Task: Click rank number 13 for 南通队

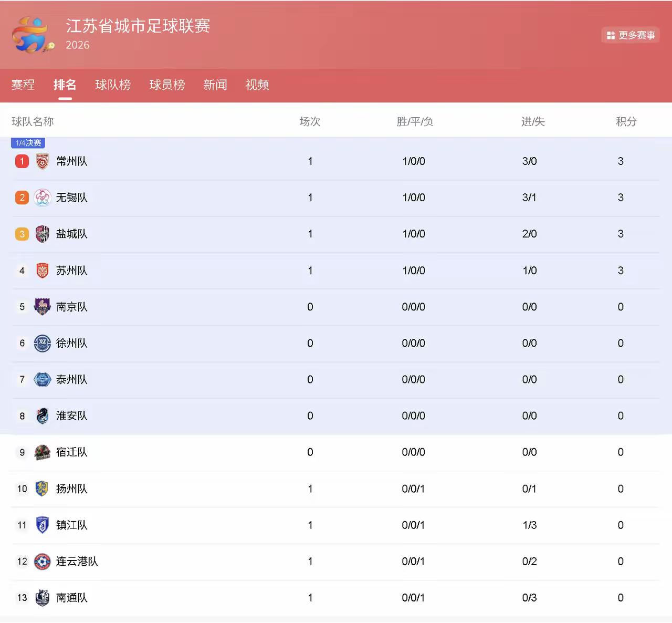Action: (22, 598)
